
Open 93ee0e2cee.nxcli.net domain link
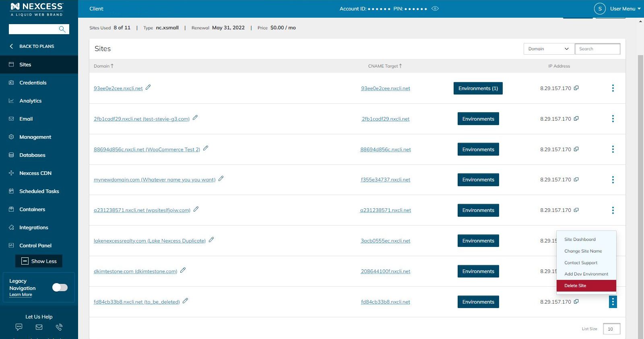point(118,88)
